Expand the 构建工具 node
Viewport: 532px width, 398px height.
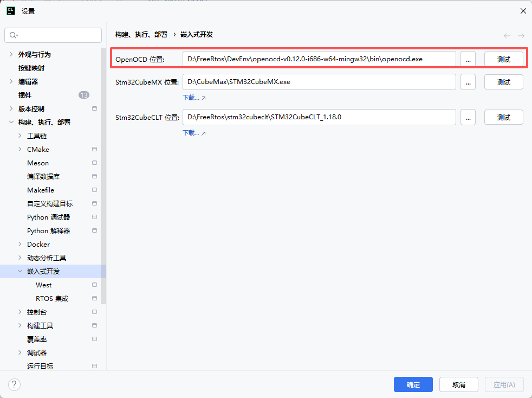[x=20, y=326]
